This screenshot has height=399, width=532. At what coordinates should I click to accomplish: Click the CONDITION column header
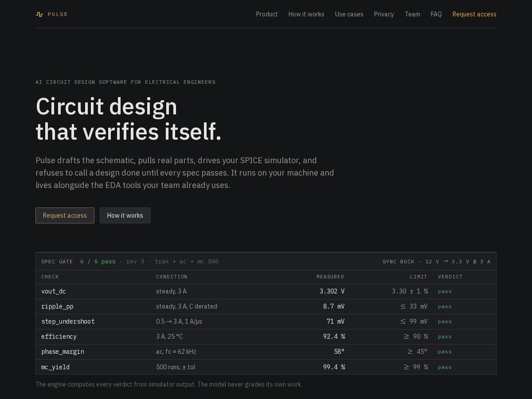pyautogui.click(x=172, y=277)
